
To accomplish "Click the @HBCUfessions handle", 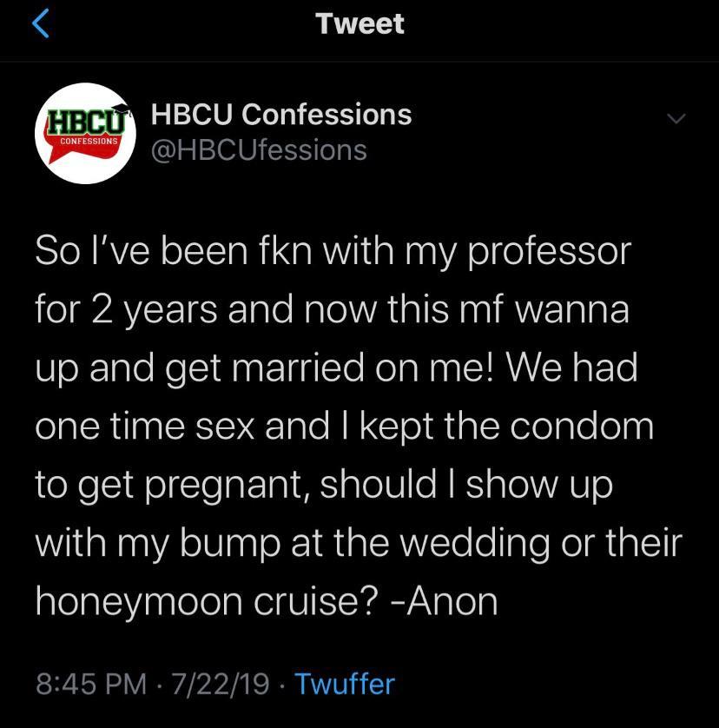I will point(259,149).
